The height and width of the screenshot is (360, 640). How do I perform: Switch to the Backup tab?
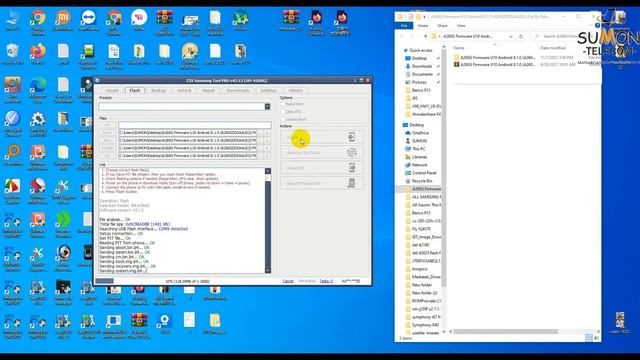click(158, 90)
